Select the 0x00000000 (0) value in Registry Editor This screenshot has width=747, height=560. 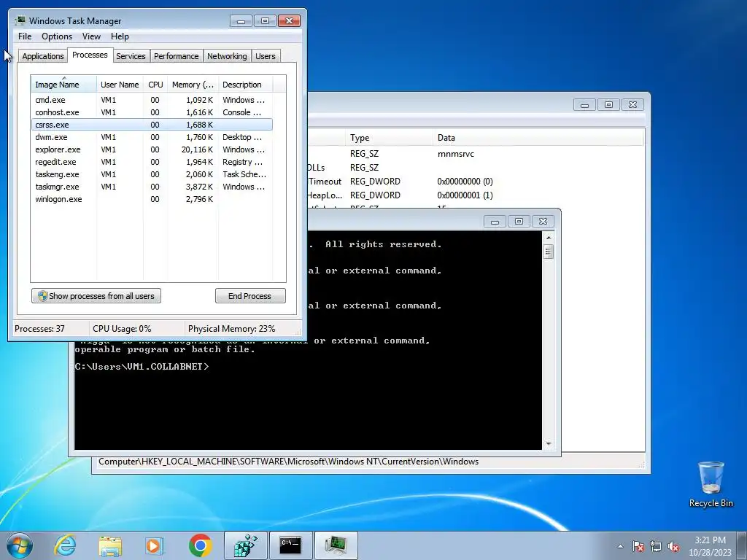(465, 182)
